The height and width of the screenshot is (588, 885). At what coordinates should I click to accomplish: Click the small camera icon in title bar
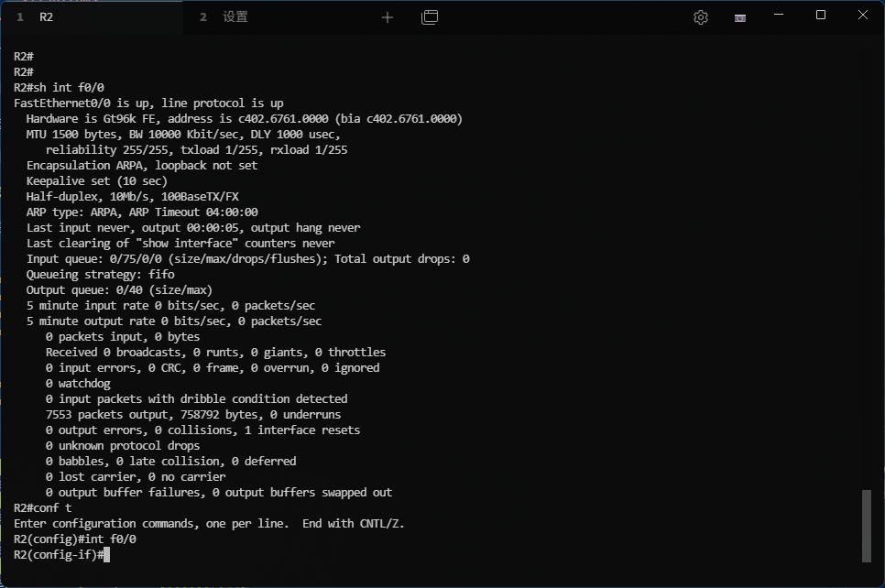coord(740,17)
